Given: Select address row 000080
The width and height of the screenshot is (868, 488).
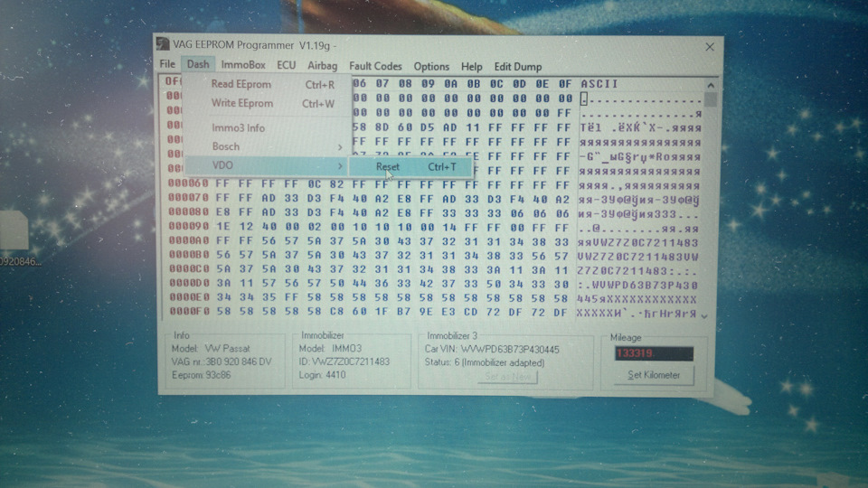Looking at the screenshot, I should (x=188, y=211).
